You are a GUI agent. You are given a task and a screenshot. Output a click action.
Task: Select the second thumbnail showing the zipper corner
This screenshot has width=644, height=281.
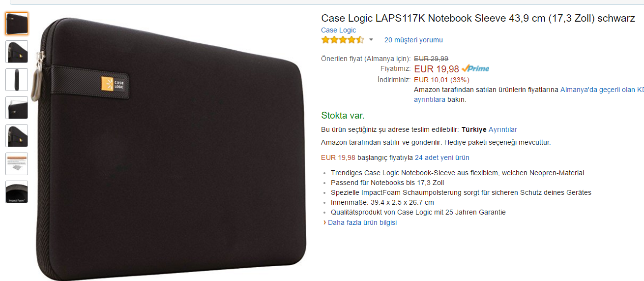click(x=17, y=52)
